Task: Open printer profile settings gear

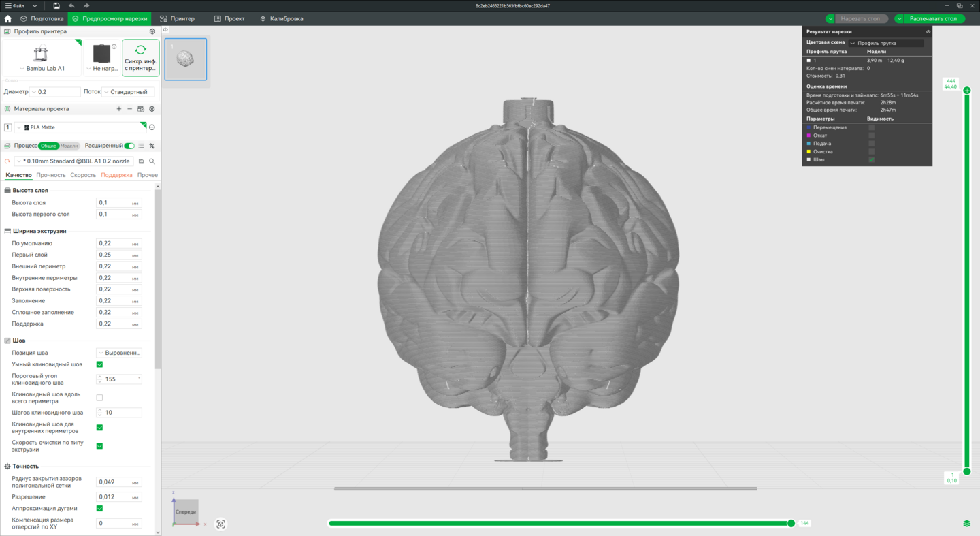Action: (x=152, y=31)
